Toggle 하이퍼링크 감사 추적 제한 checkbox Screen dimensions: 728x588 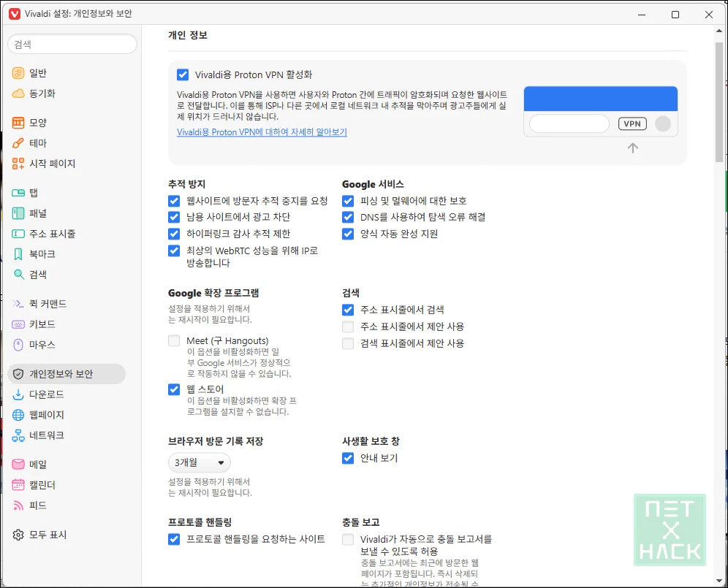(x=174, y=234)
